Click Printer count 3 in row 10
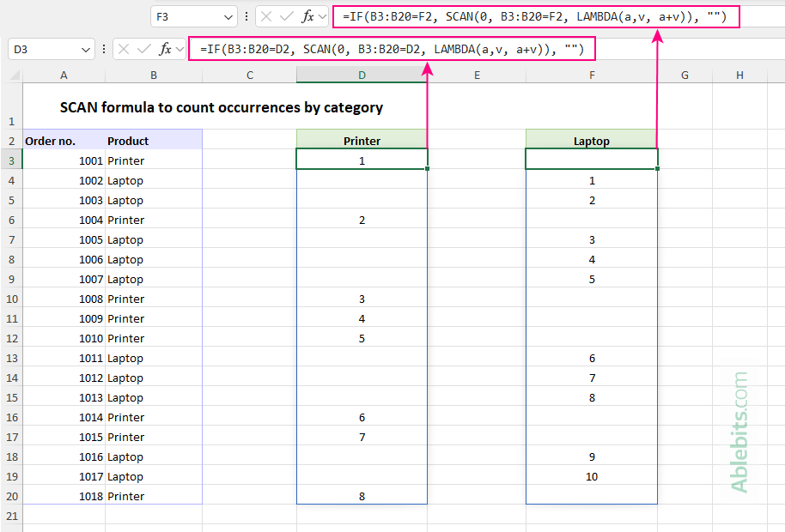This screenshot has width=785, height=532. click(x=362, y=299)
